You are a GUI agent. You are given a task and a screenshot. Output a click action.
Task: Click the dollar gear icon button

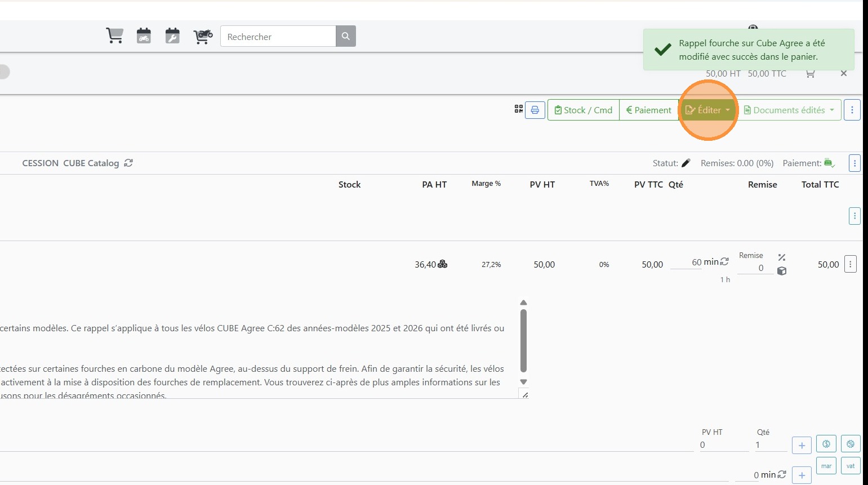click(826, 444)
